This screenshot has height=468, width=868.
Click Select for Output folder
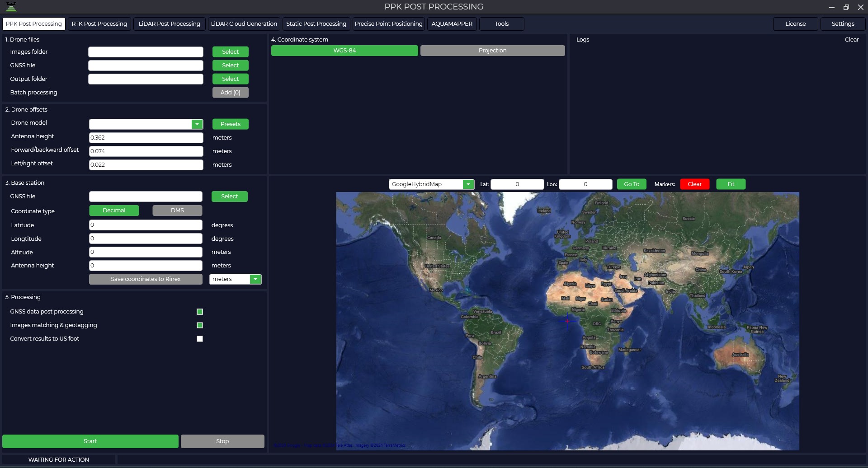point(231,79)
